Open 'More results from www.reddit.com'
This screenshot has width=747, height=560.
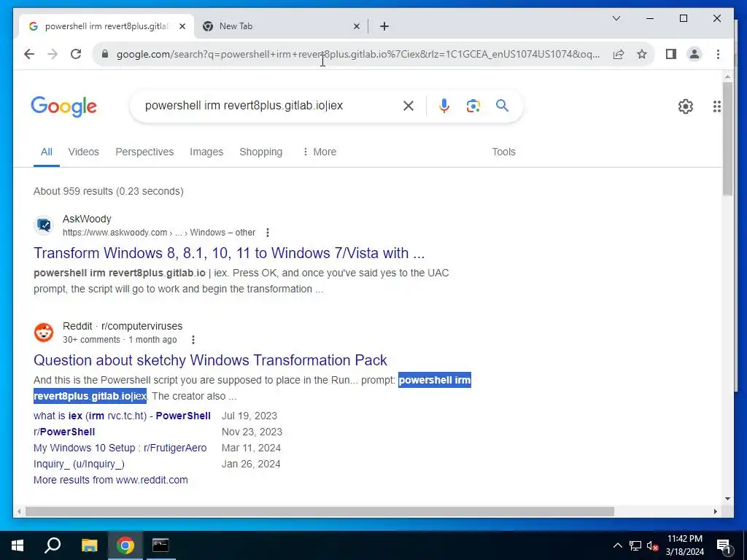tap(111, 480)
